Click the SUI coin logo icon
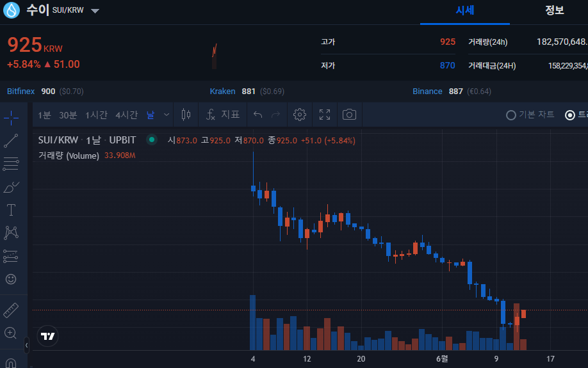This screenshot has height=368, width=588. click(12, 10)
